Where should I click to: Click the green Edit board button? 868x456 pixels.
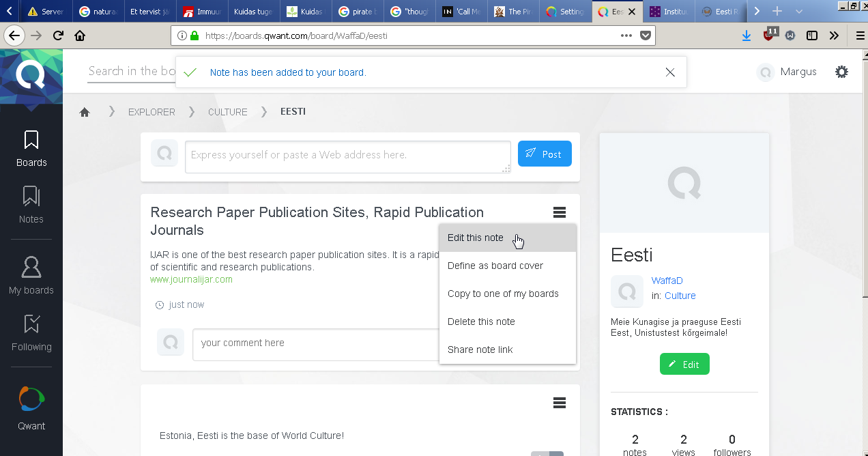coord(684,364)
